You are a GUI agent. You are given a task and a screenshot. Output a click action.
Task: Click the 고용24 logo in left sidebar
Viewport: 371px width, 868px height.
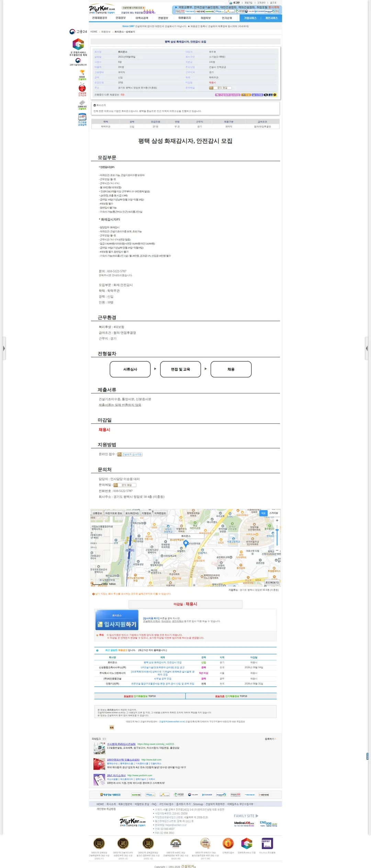coord(78,32)
